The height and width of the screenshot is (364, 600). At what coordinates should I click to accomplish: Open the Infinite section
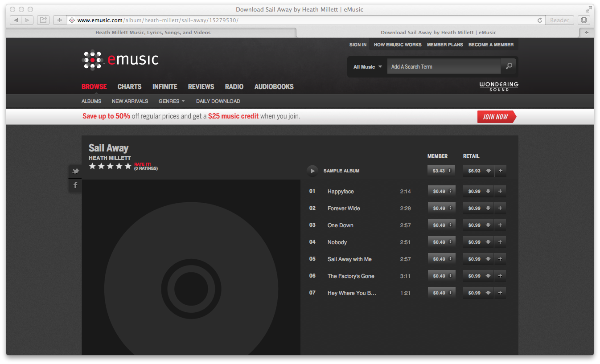coord(165,86)
